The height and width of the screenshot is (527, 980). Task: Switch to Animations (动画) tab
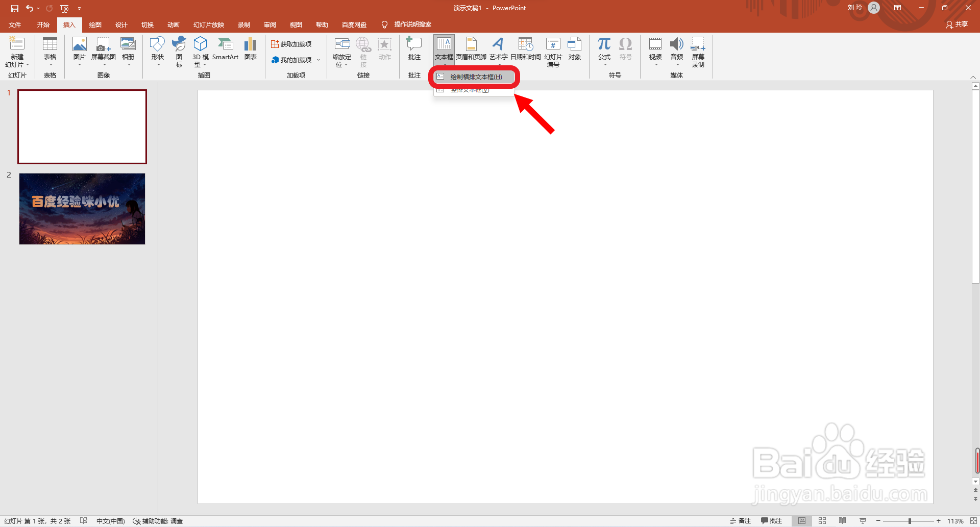[x=174, y=24]
